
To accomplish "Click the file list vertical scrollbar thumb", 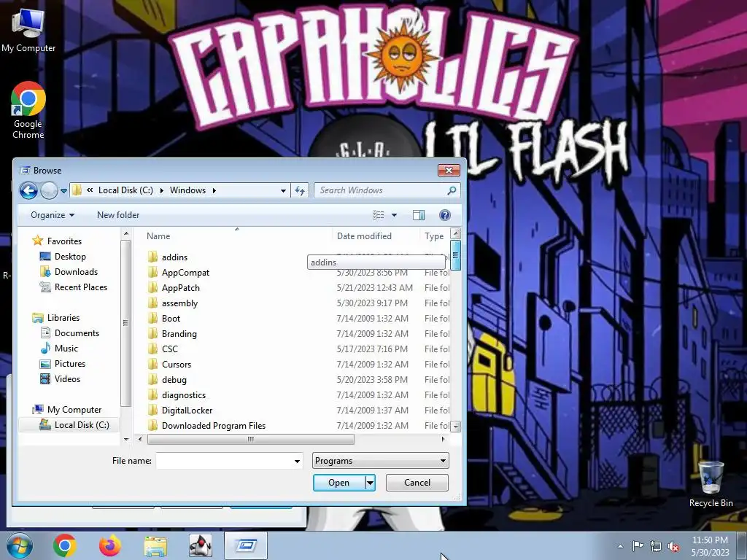I will tap(455, 255).
